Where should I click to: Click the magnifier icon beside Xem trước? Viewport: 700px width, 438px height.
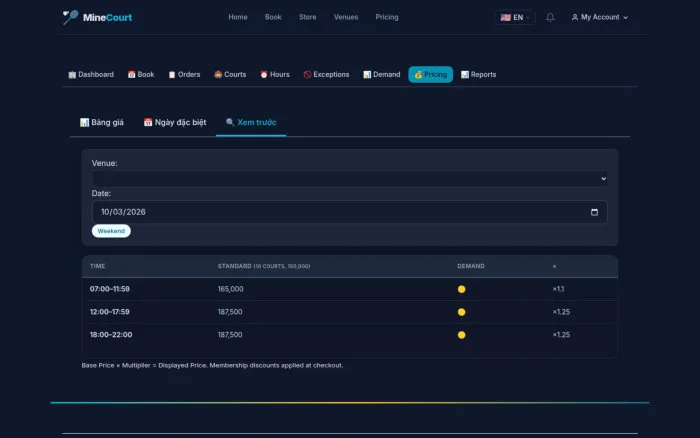click(230, 122)
